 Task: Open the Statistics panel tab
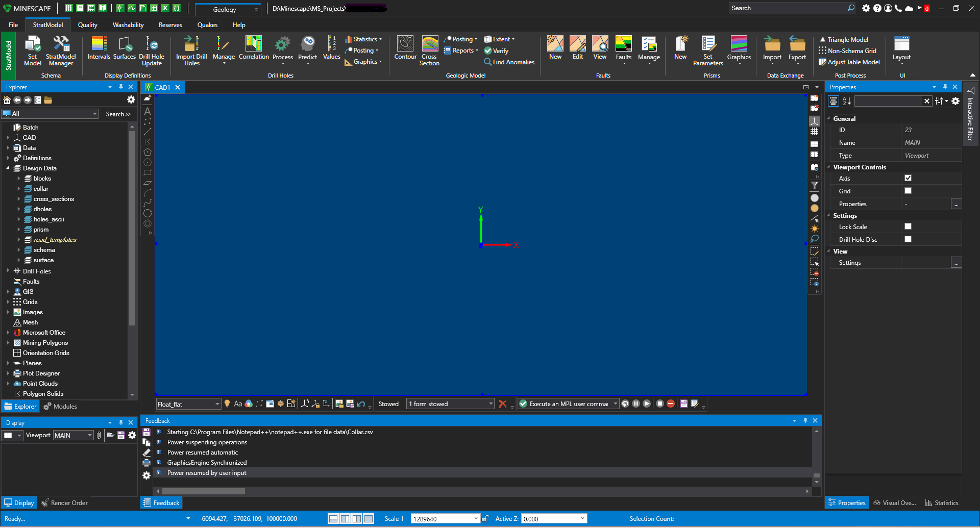pos(942,503)
